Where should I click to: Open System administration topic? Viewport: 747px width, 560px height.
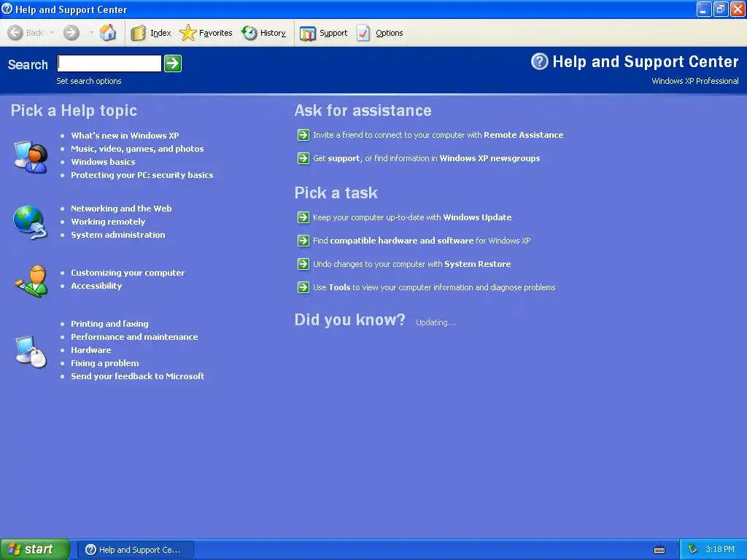[118, 235]
